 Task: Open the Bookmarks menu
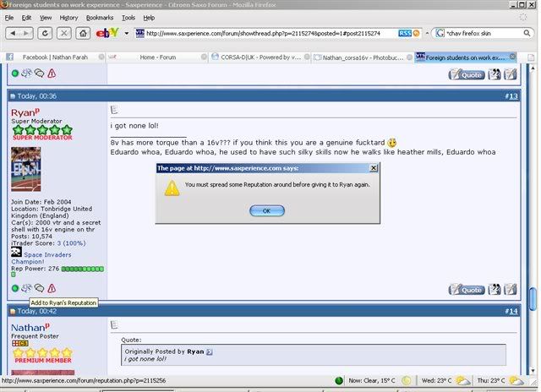99,17
